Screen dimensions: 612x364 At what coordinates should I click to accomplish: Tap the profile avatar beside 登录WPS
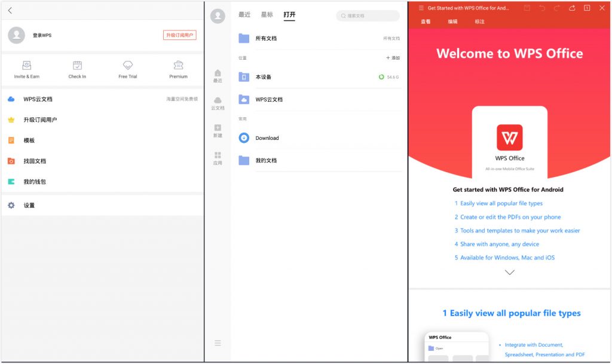[16, 35]
